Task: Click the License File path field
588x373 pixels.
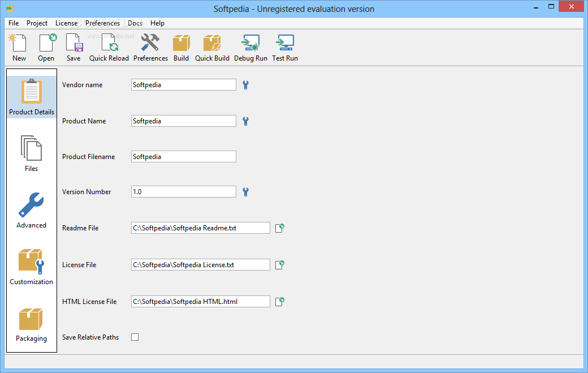Action: (x=201, y=264)
